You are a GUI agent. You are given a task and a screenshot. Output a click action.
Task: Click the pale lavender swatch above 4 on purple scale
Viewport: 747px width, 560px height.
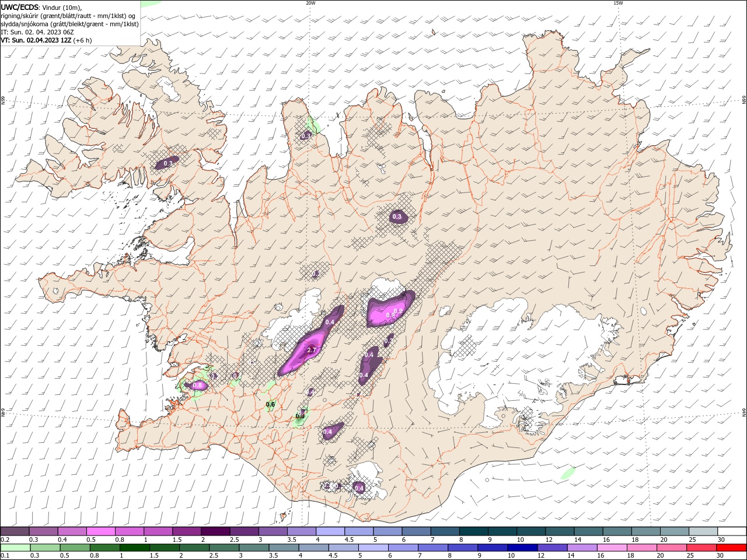tap(330, 531)
